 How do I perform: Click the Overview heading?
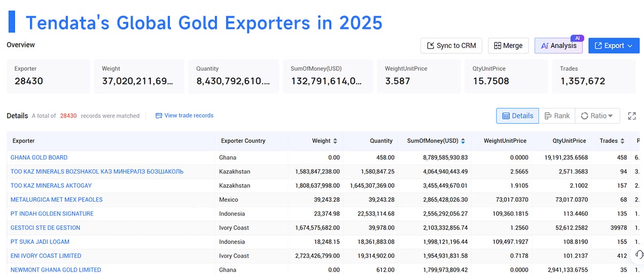pyautogui.click(x=21, y=45)
